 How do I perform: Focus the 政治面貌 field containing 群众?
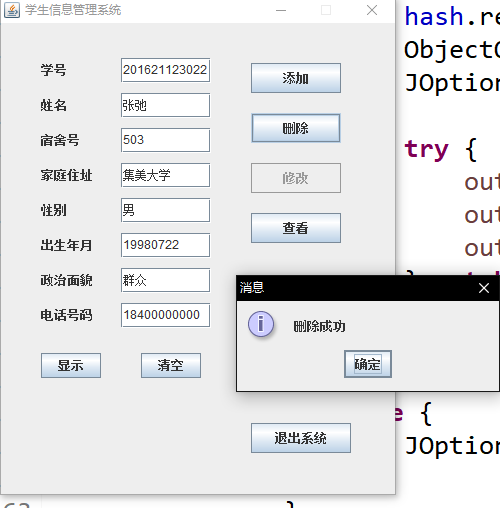(165, 280)
